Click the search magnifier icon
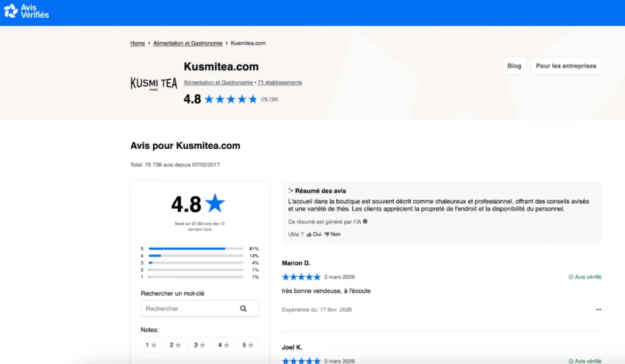The width and height of the screenshot is (625, 364). coord(244,309)
